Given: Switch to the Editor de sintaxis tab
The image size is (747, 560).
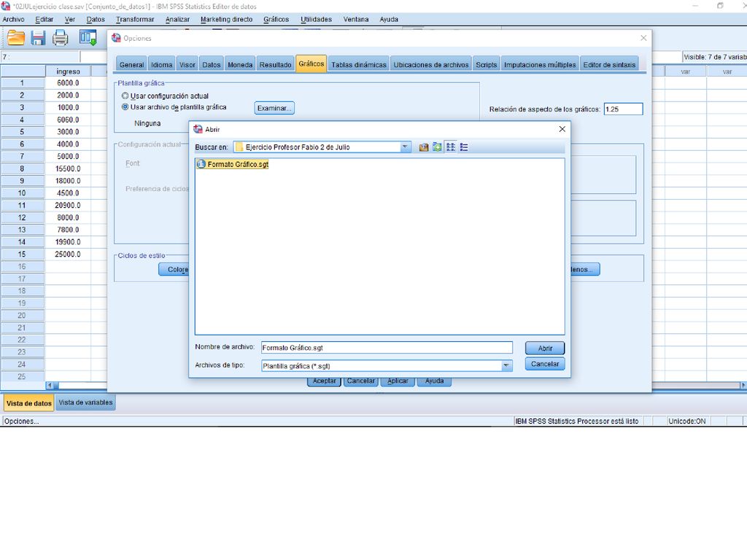Looking at the screenshot, I should [x=609, y=65].
